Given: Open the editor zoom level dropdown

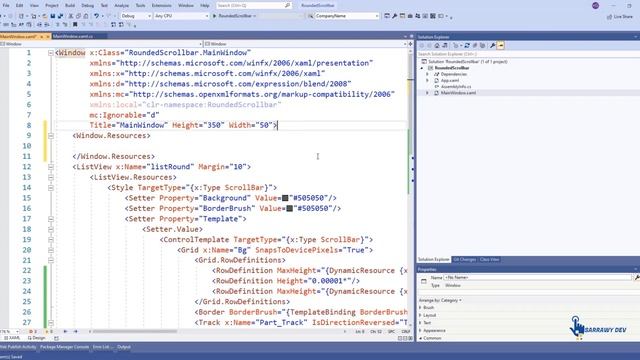Looking at the screenshot, I should [10, 331].
